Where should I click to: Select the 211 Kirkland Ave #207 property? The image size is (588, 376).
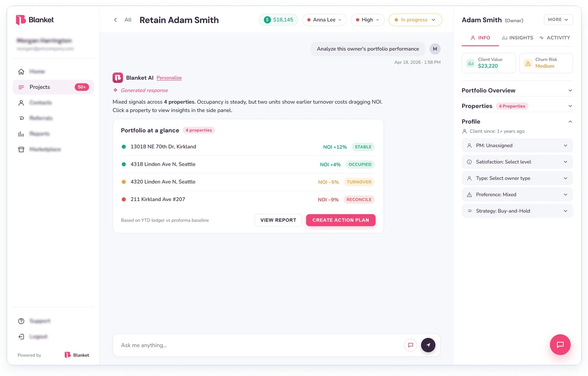248,200
